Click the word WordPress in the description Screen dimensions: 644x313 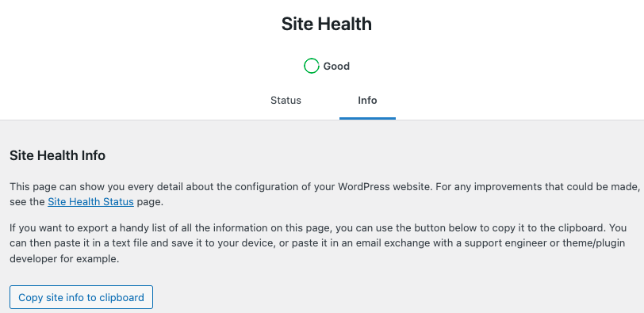tap(364, 187)
